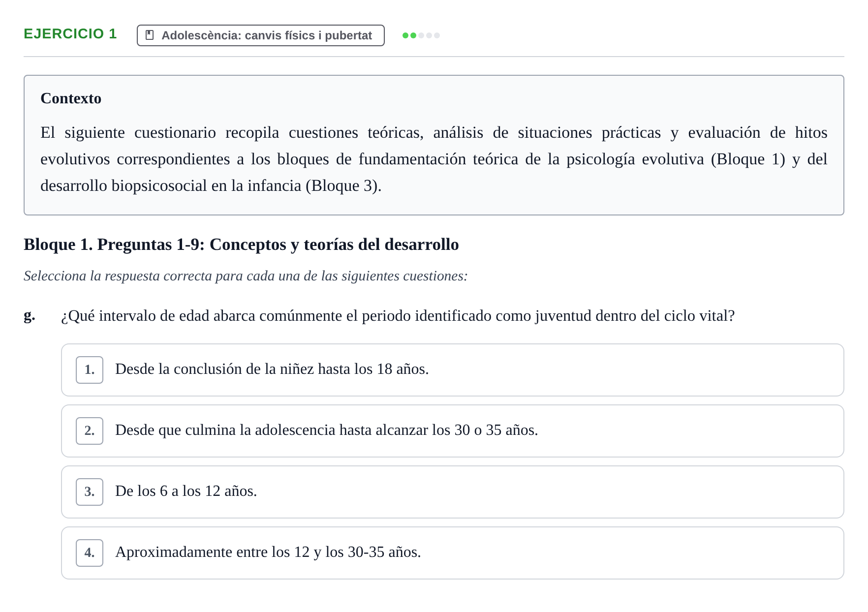Screen dimensions: 868x612
Task: Click the 'Bloque 1. Preguntas 1-9' heading
Action: click(x=241, y=245)
